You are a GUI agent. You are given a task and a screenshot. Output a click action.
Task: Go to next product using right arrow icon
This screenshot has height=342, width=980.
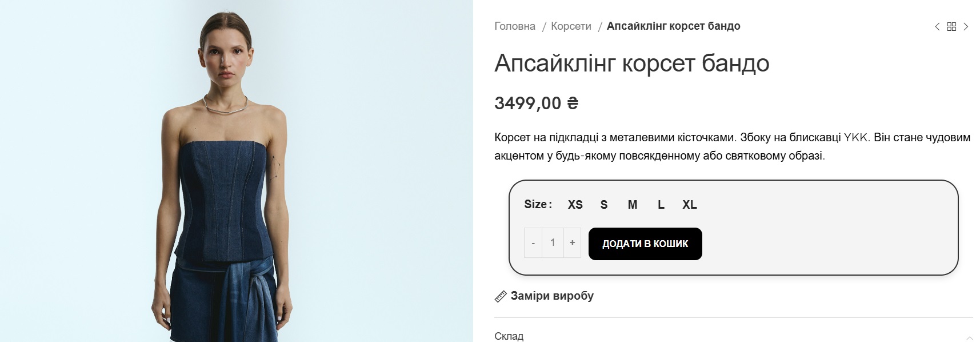tap(966, 26)
